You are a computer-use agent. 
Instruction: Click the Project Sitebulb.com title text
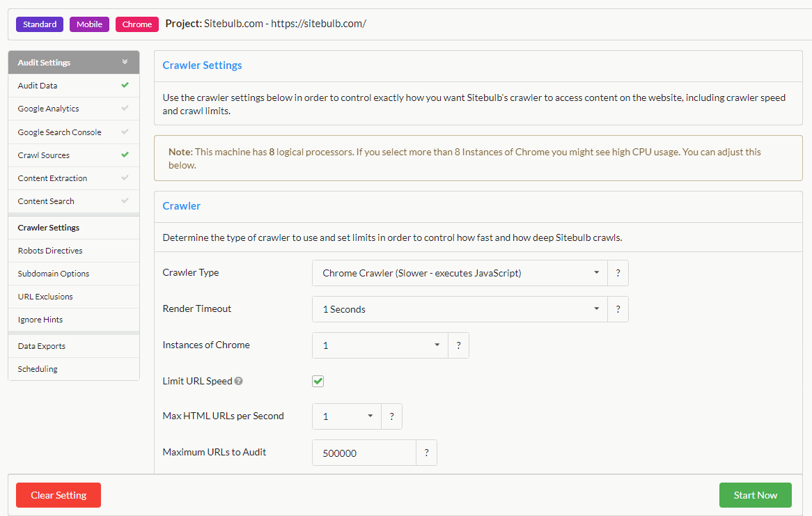coord(265,24)
